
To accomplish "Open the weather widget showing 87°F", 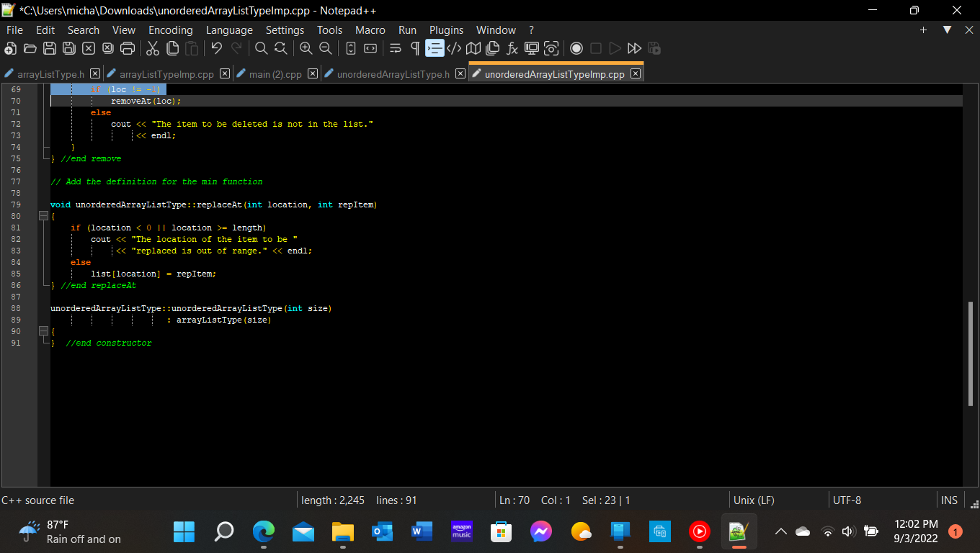I will [70, 532].
